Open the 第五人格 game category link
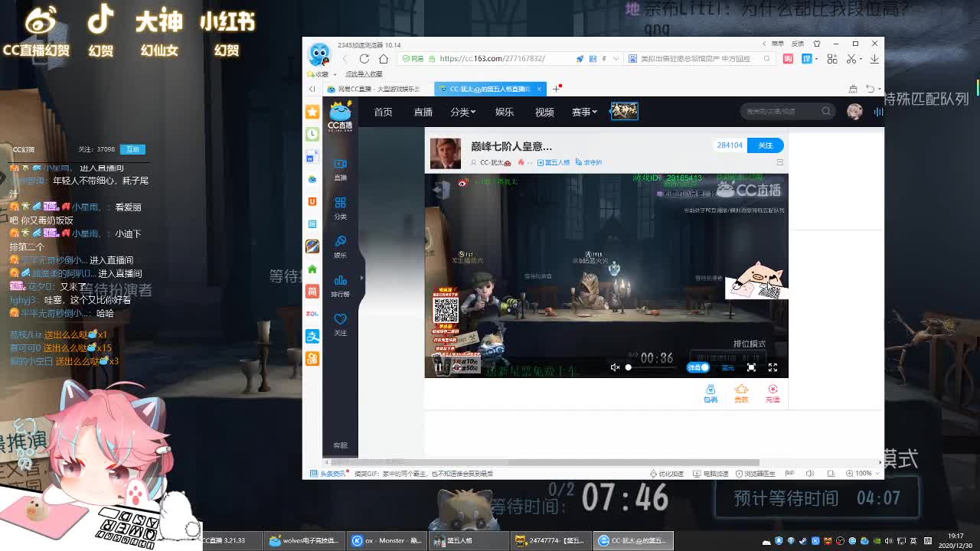Screen dimensions: 980x551 pos(554,162)
